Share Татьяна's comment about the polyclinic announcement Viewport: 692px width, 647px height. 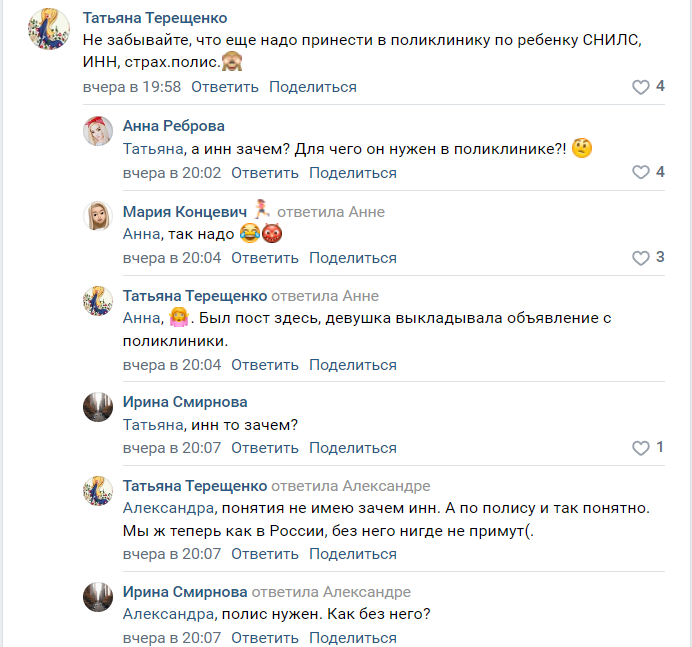(353, 364)
